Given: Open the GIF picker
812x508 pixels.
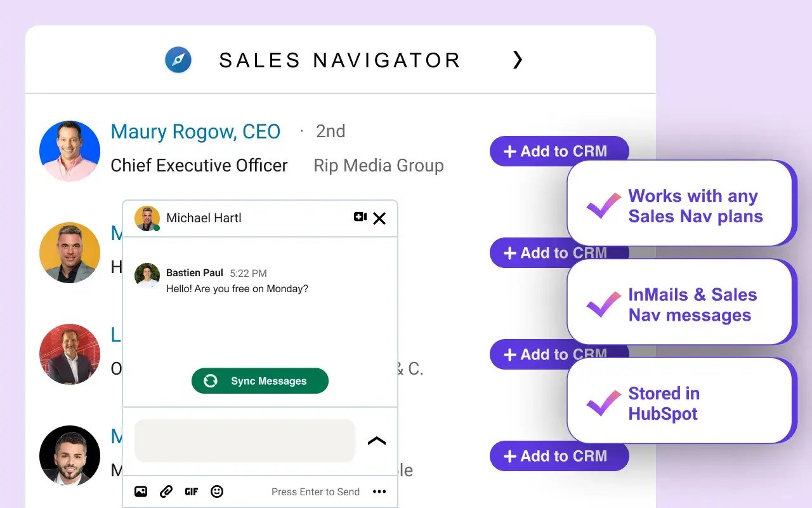Looking at the screenshot, I should pyautogui.click(x=192, y=491).
